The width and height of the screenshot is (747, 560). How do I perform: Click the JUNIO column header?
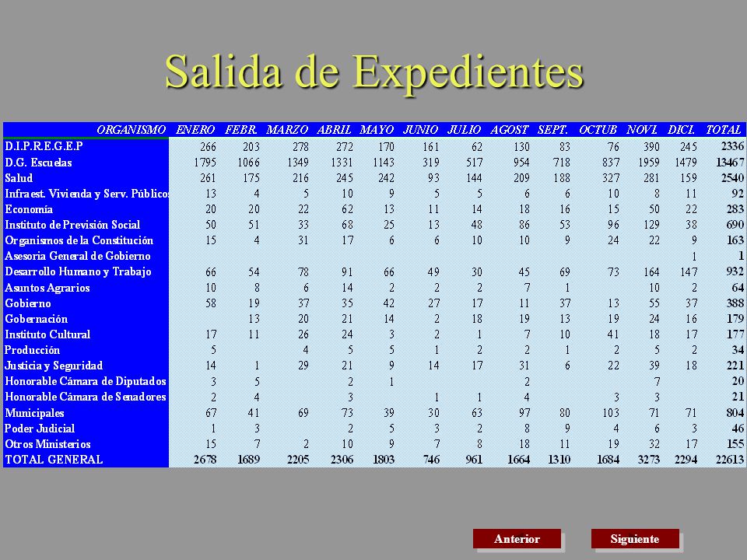click(x=421, y=130)
